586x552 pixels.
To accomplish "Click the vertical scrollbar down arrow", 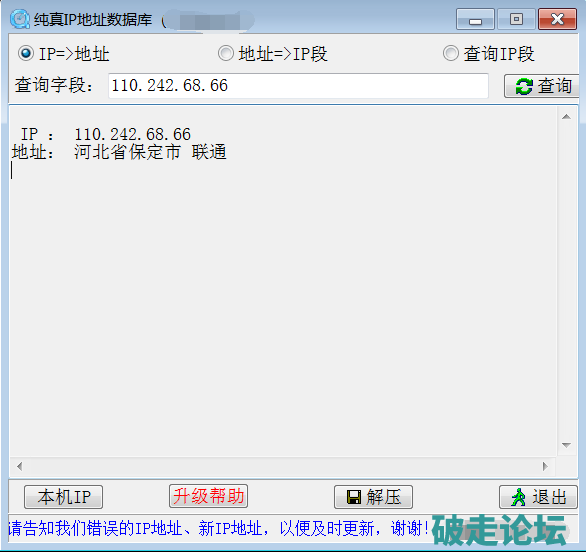I will pyautogui.click(x=566, y=445).
